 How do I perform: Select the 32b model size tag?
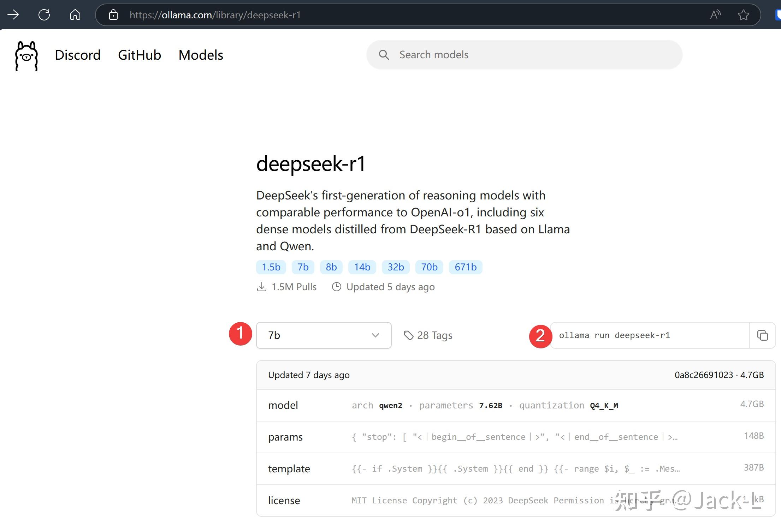[395, 267]
